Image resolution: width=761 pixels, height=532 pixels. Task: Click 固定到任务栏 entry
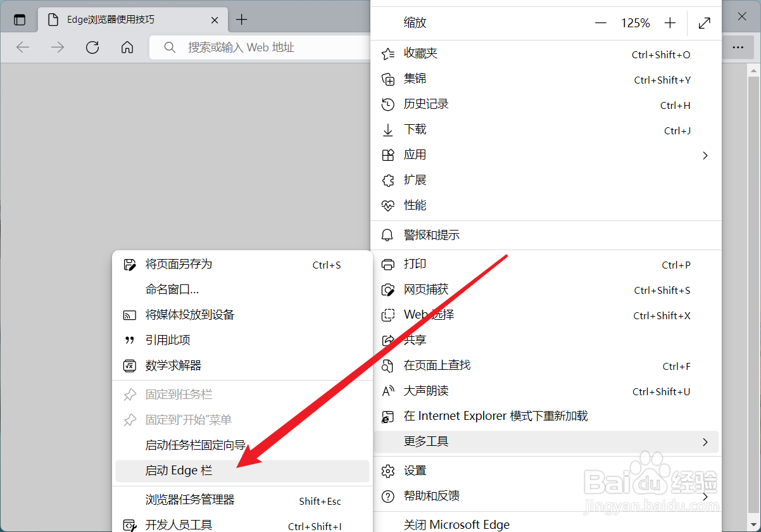(242, 395)
